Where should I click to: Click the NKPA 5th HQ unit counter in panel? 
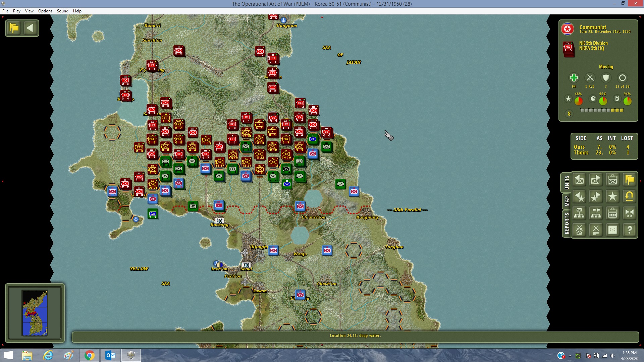[x=569, y=49]
